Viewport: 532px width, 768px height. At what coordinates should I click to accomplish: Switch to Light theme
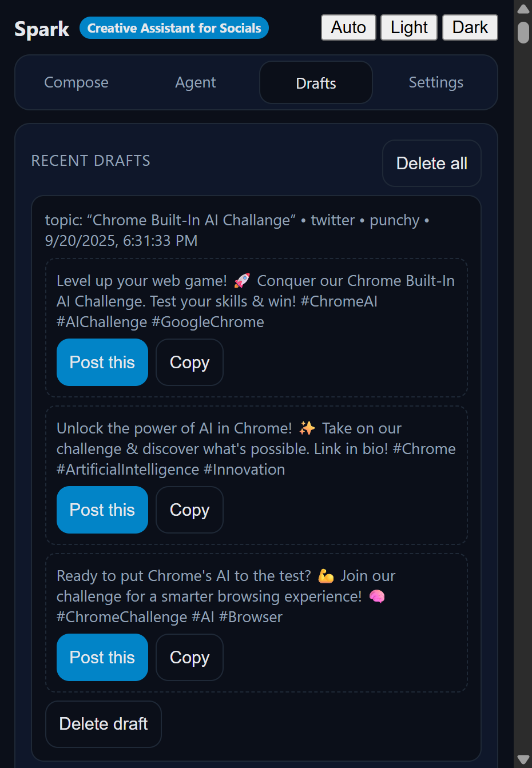point(409,27)
